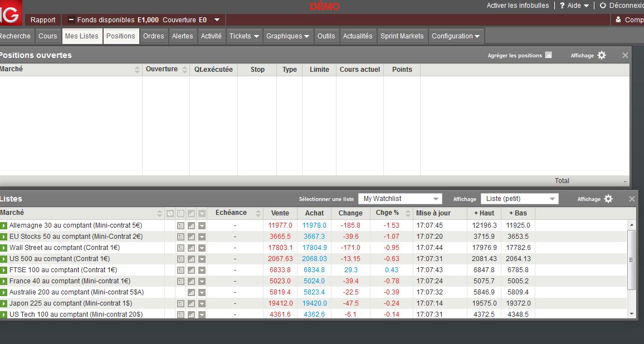Open chart icon for US 500 row
Viewport: 644px width, 344px height.
191,259
